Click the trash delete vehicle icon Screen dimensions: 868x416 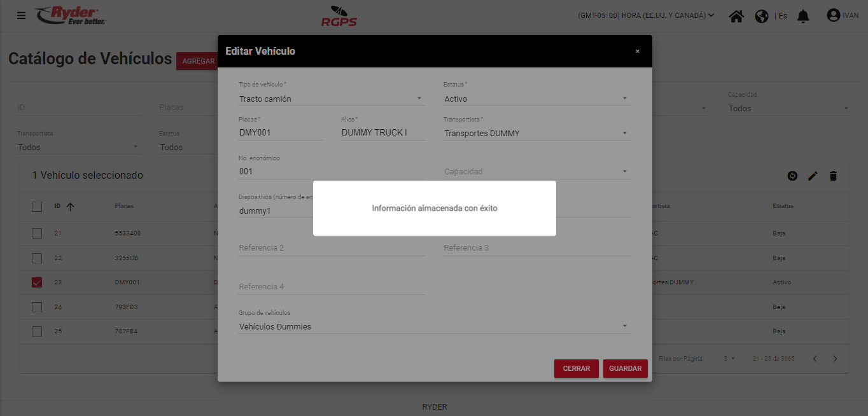click(833, 176)
